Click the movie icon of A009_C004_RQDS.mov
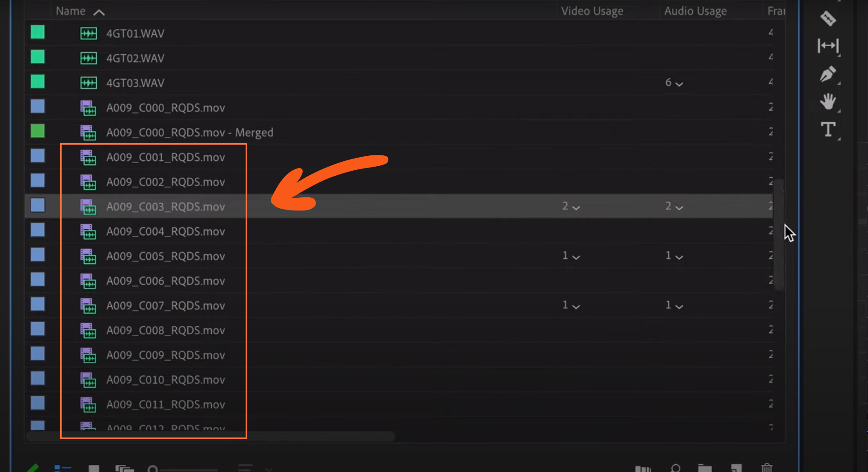This screenshot has width=868, height=472. (88, 232)
